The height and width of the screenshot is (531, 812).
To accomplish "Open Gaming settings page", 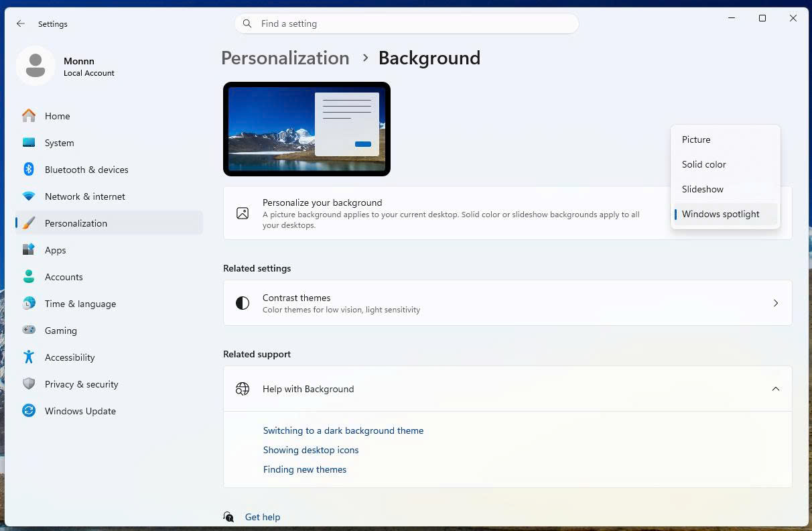I will point(109,331).
